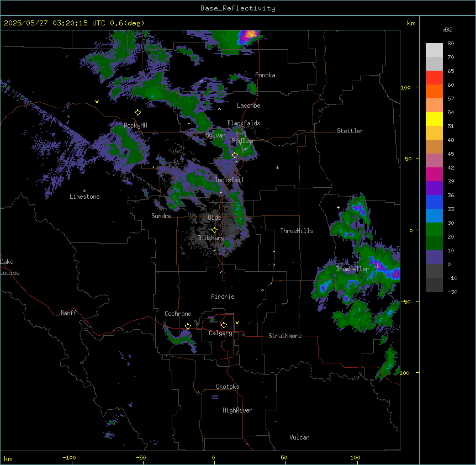Click the storm echo southwest of Cochrane

(x=181, y=339)
